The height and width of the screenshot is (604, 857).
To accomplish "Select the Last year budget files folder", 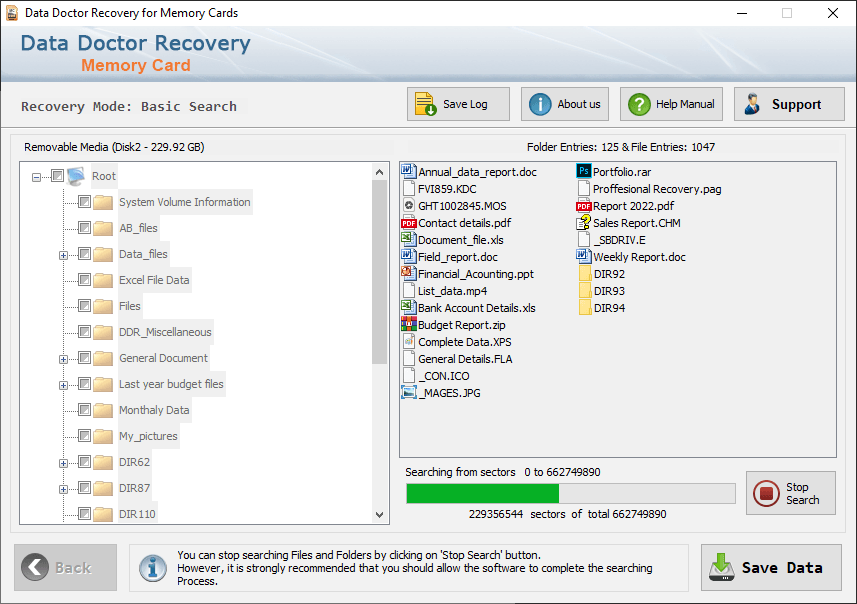I will coord(171,384).
